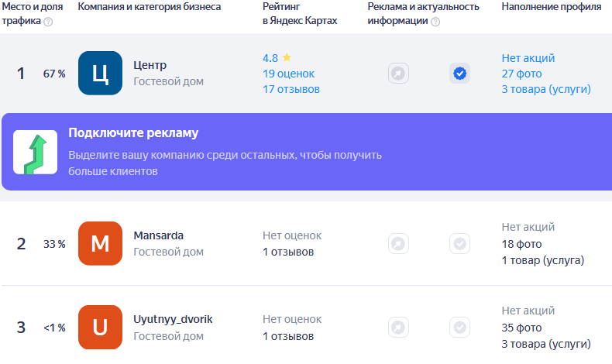Click the blue 'Ц' logo of Центр
This screenshot has height=364, width=612.
click(x=100, y=73)
